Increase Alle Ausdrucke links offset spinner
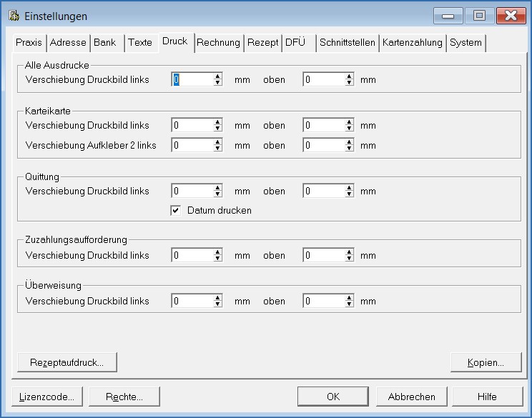The height and width of the screenshot is (418, 532). pos(217,76)
